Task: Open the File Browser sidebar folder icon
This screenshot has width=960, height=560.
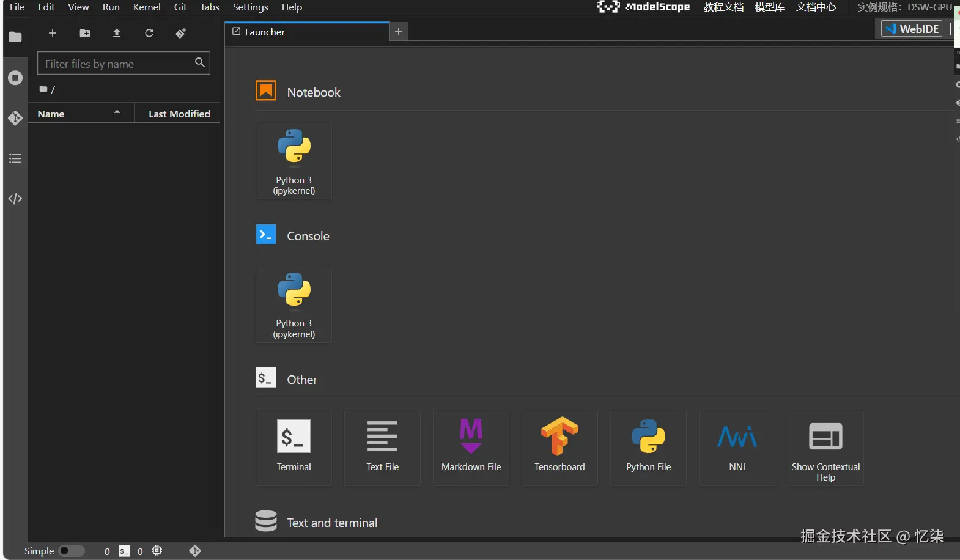Action: tap(15, 37)
